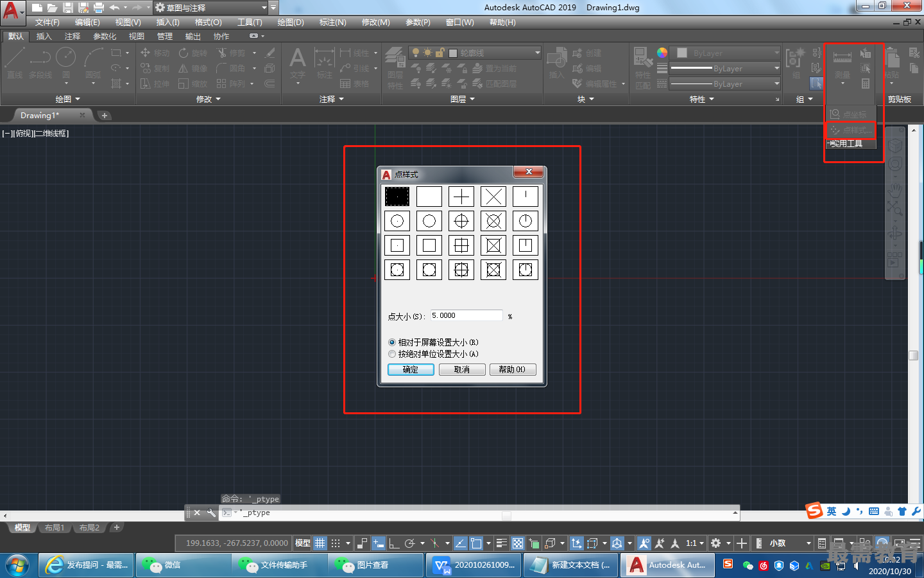This screenshot has height=578, width=924.
Task: Select the Dimension (标注) tool
Action: coord(325,63)
